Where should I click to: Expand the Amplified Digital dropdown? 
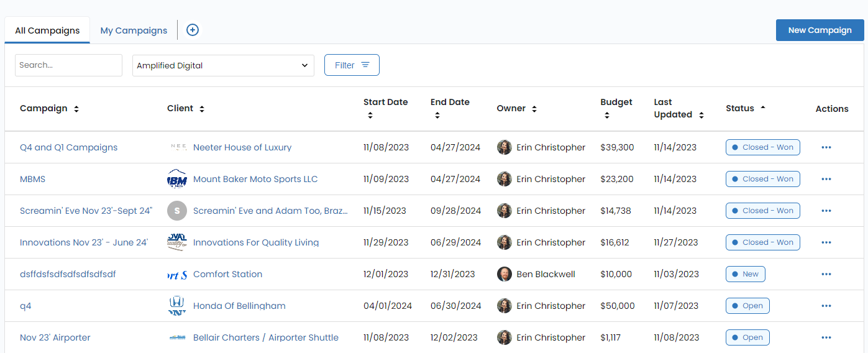(223, 65)
